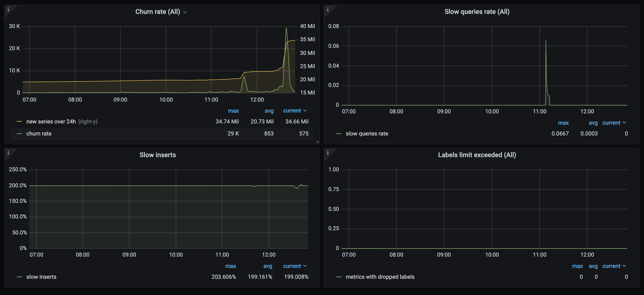Viewport: 644px width, 295px height.
Task: Toggle the slow inserts series
Action: pos(41,277)
